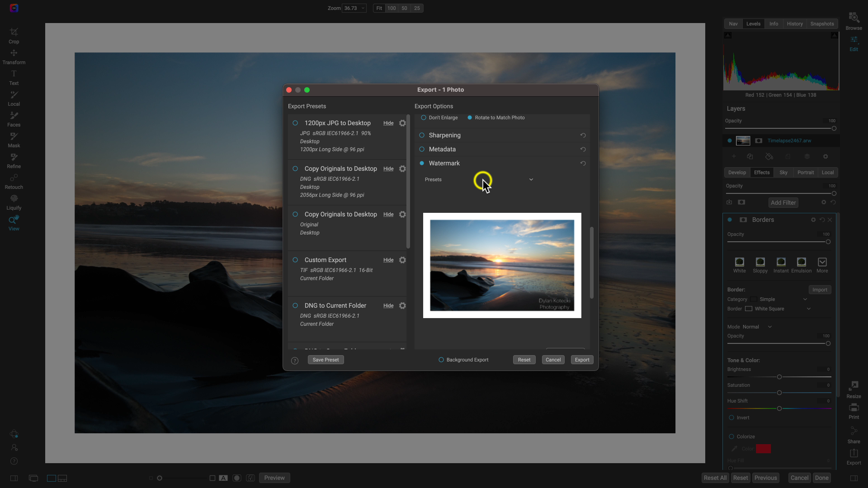Switch to the Portrait tab
This screenshot has height=488, width=868.
805,173
